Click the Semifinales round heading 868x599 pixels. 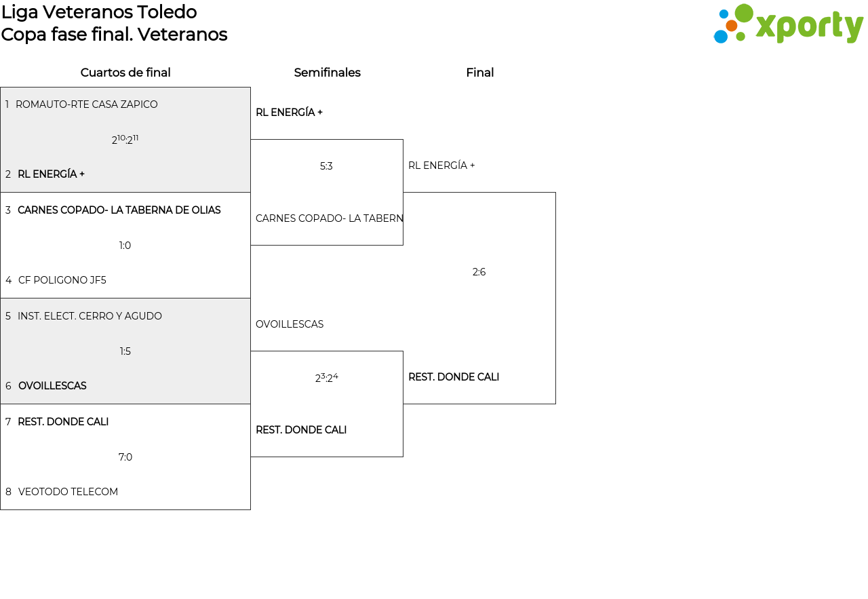327,73
